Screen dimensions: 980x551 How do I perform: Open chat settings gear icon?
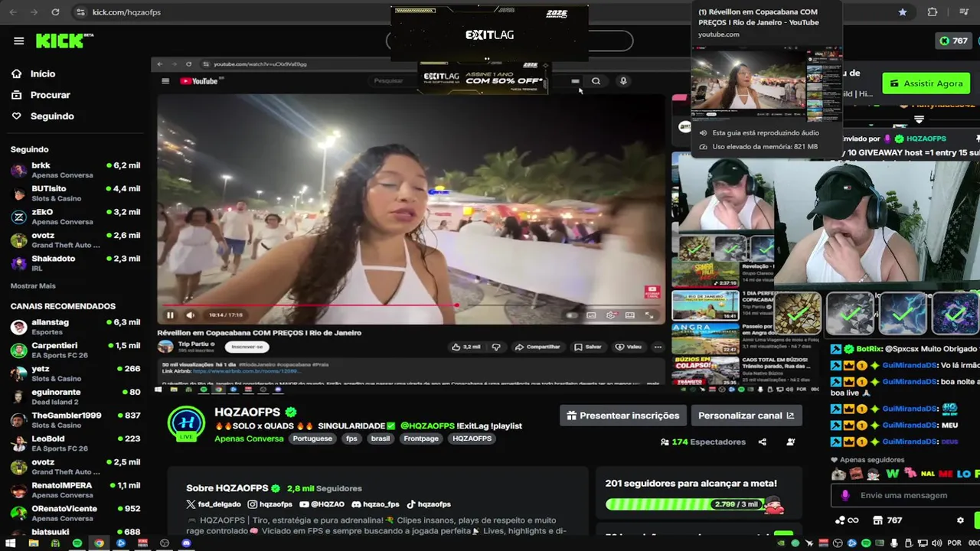(x=960, y=520)
